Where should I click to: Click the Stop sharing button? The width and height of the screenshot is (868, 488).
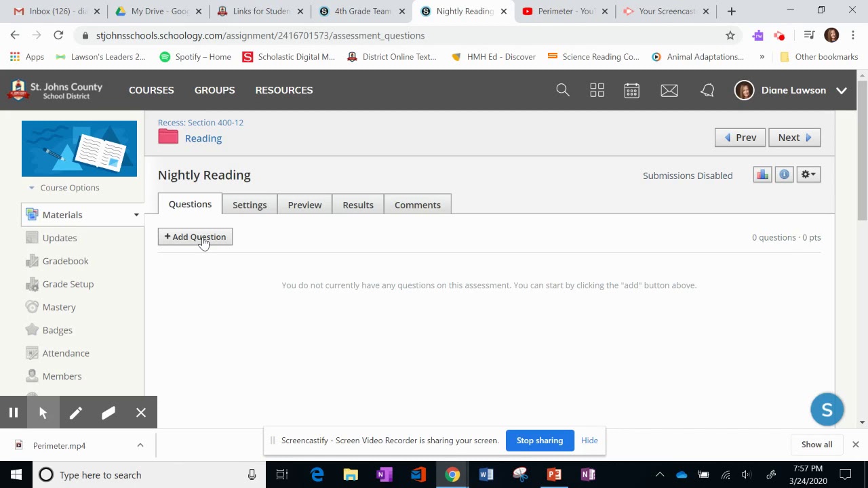tap(540, 441)
